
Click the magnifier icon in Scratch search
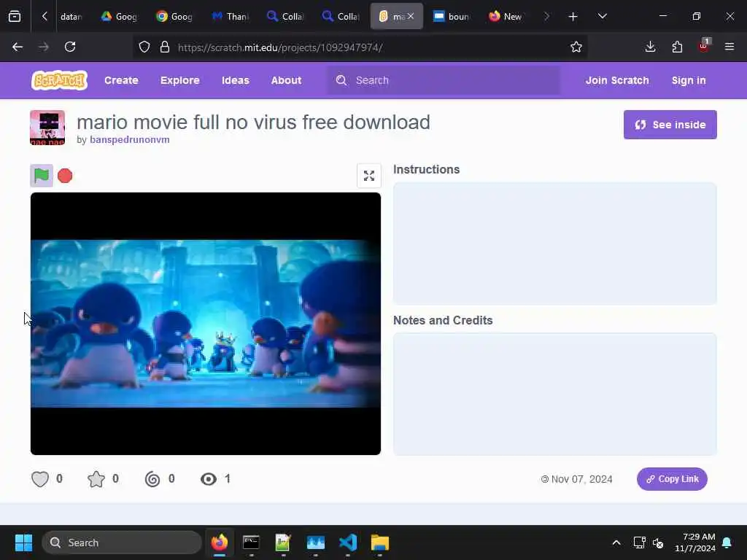point(341,80)
